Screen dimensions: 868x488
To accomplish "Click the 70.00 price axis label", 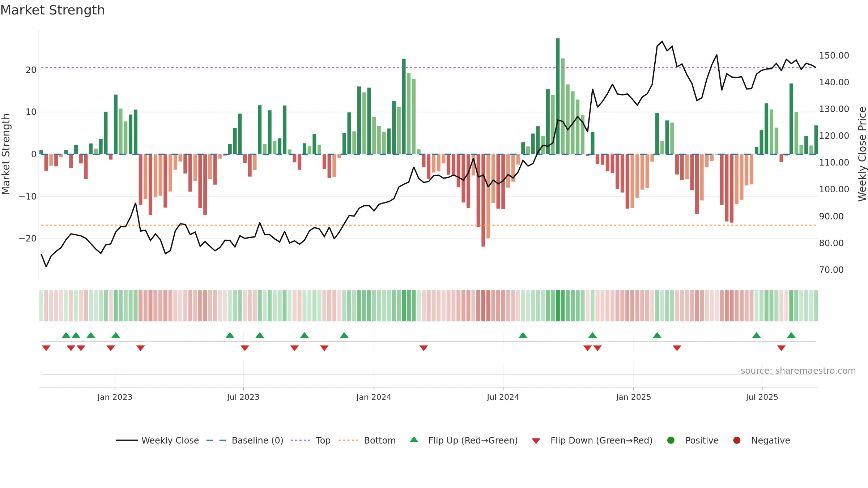I will pyautogui.click(x=831, y=270).
